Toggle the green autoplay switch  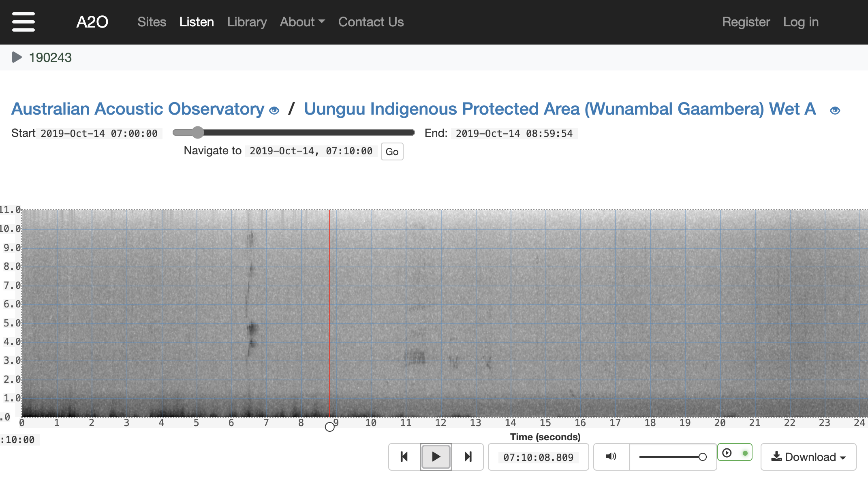coord(735,453)
